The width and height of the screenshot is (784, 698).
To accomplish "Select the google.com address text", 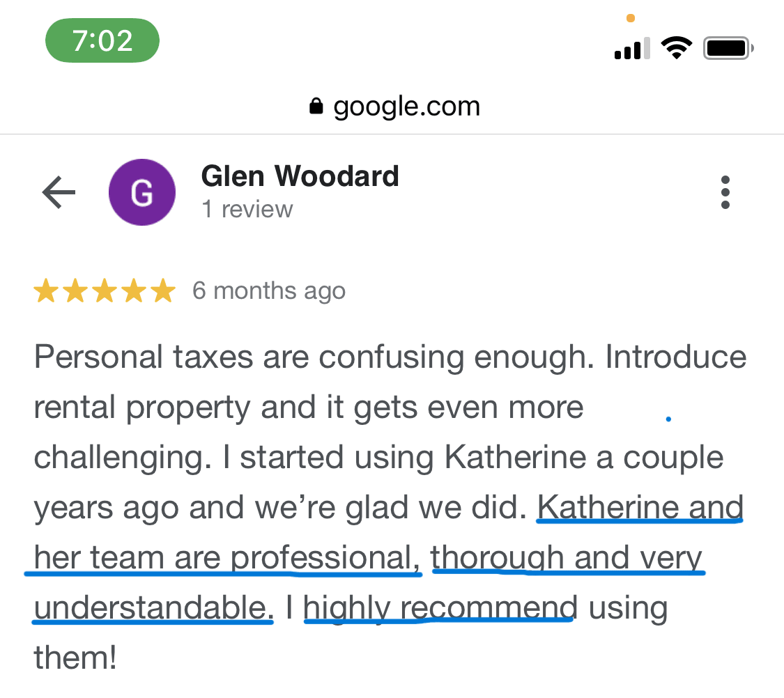I will point(406,107).
